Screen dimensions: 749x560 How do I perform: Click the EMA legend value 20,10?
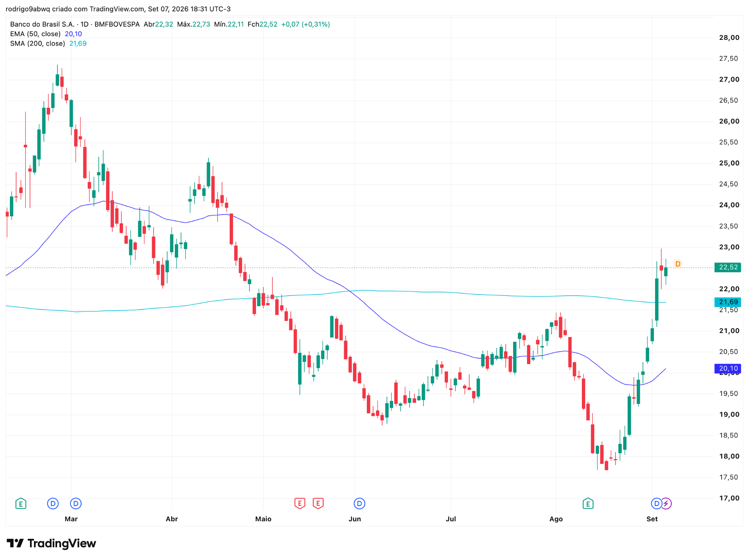point(73,34)
